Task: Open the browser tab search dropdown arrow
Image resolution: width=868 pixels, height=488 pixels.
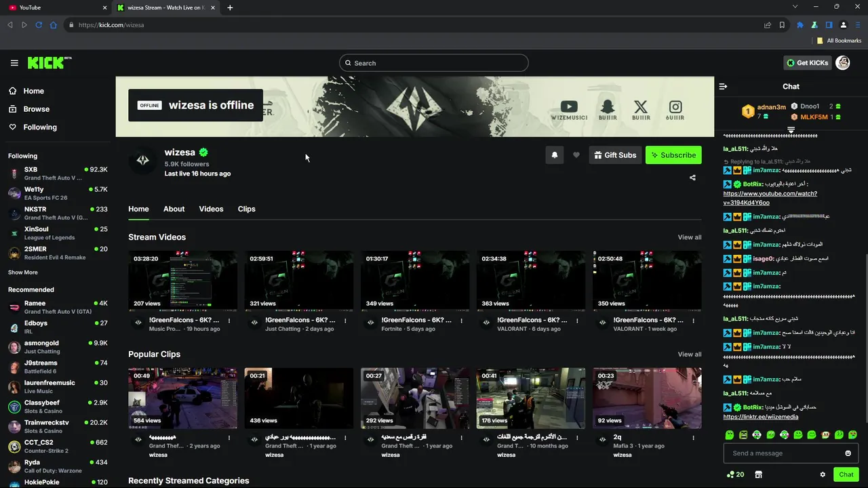Action: click(x=795, y=7)
